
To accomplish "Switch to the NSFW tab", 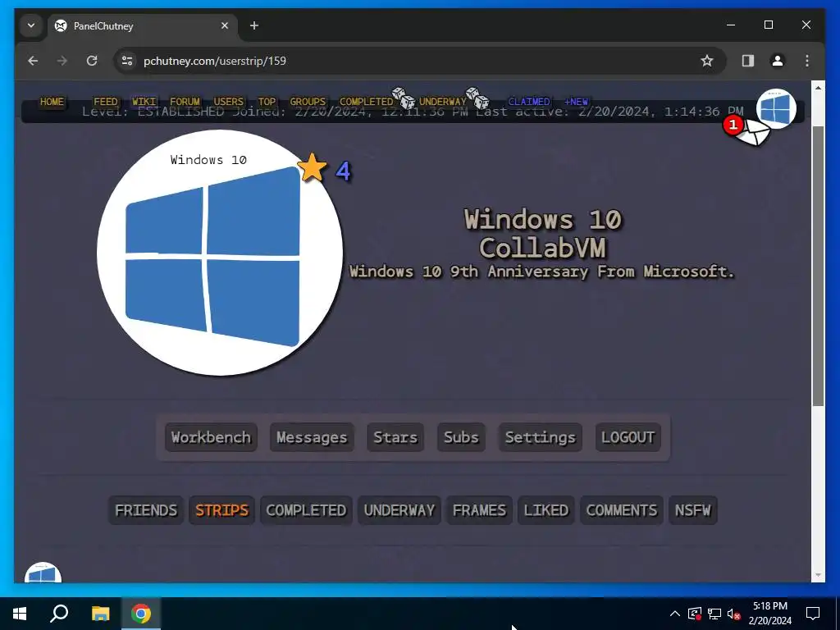I will (692, 510).
